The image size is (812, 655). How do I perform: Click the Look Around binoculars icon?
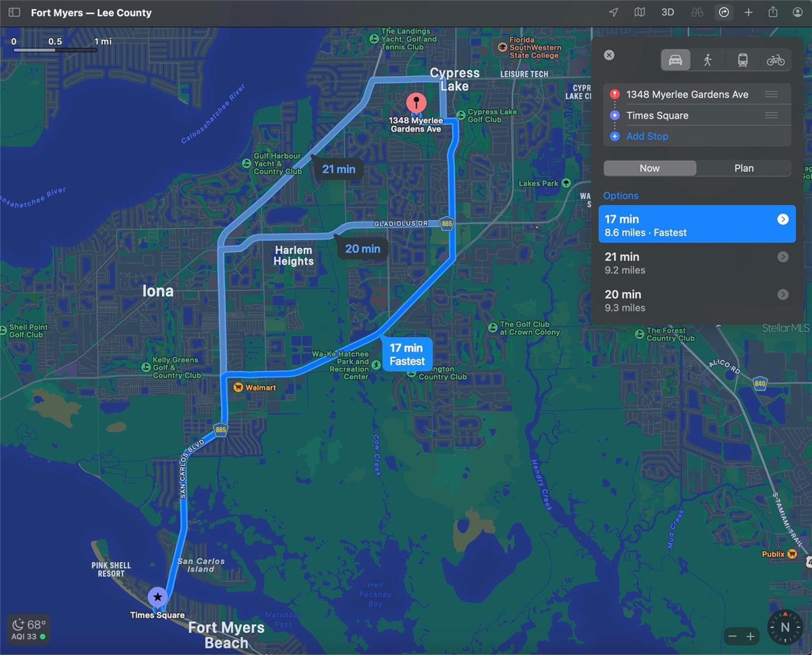697,12
